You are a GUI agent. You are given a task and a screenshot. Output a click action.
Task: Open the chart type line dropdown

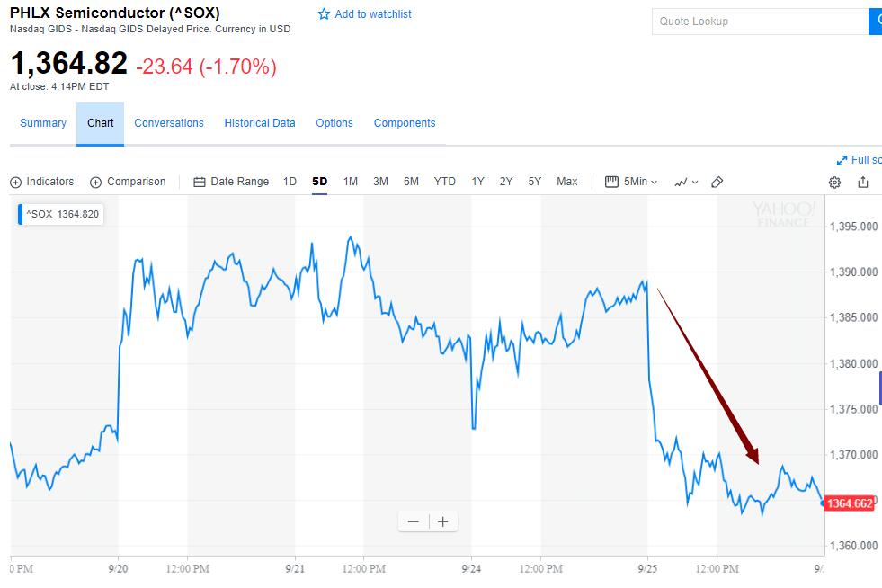point(686,183)
